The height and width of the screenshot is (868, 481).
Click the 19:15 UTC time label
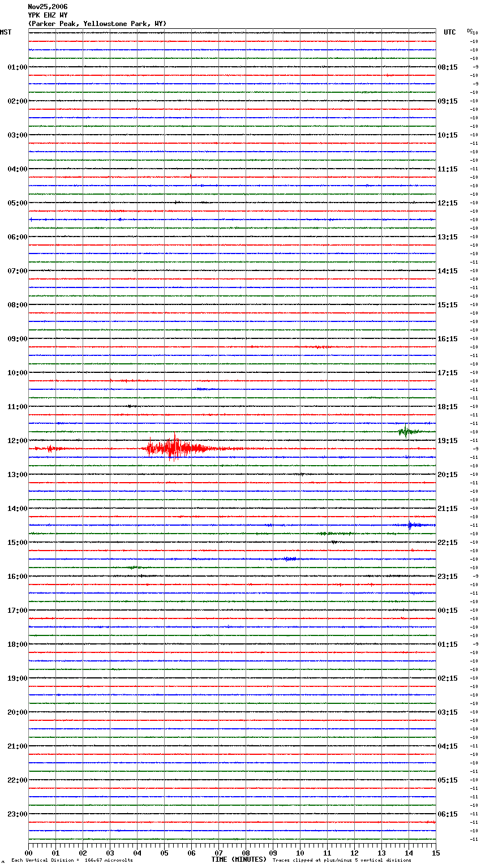448,441
